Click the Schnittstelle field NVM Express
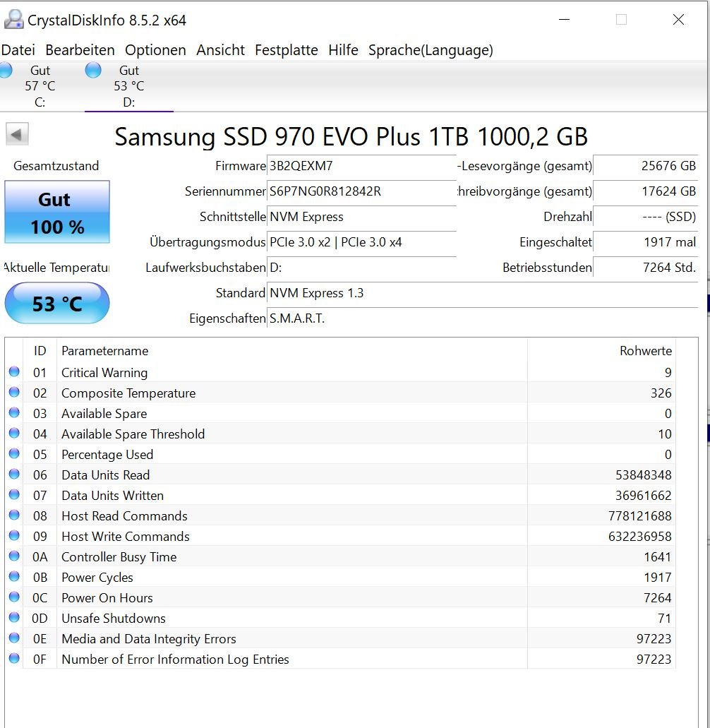Image resolution: width=710 pixels, height=728 pixels. (361, 217)
